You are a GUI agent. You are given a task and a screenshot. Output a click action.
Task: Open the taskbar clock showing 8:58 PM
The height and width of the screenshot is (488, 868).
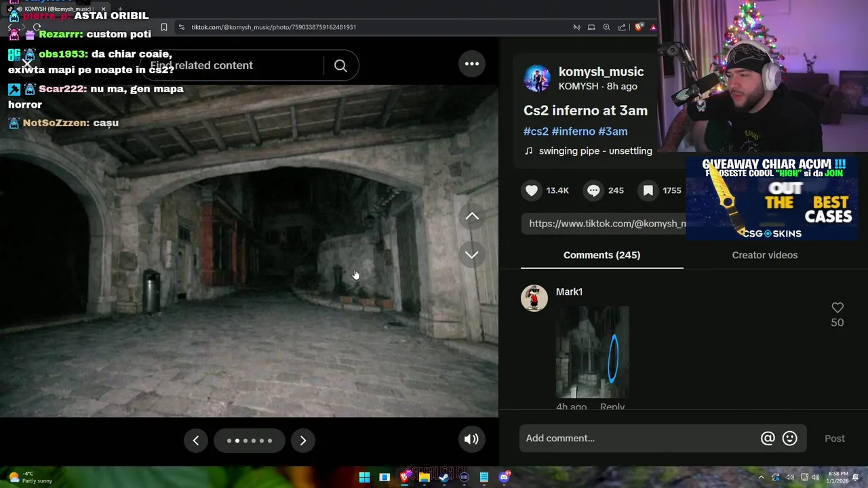pyautogui.click(x=838, y=477)
